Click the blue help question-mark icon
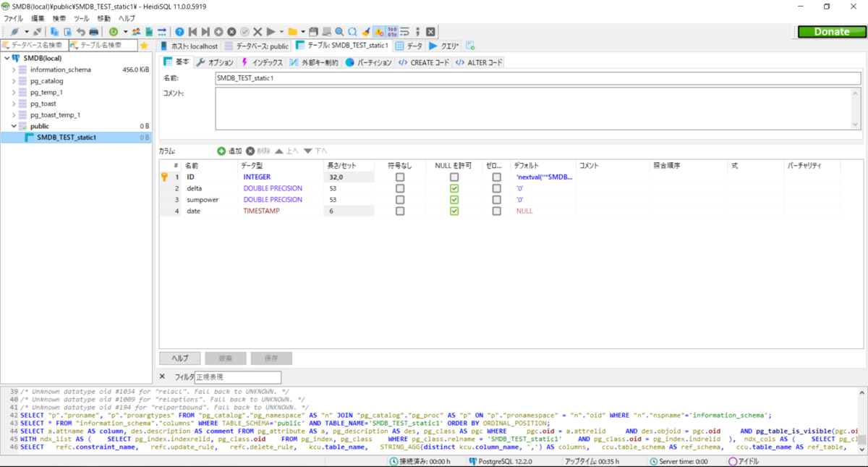The image size is (868, 467). click(179, 32)
